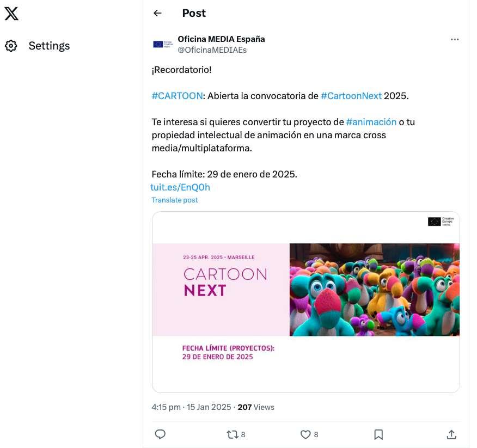The width and height of the screenshot is (477, 448).
Task: Click the Settings menu label
Action: click(49, 46)
